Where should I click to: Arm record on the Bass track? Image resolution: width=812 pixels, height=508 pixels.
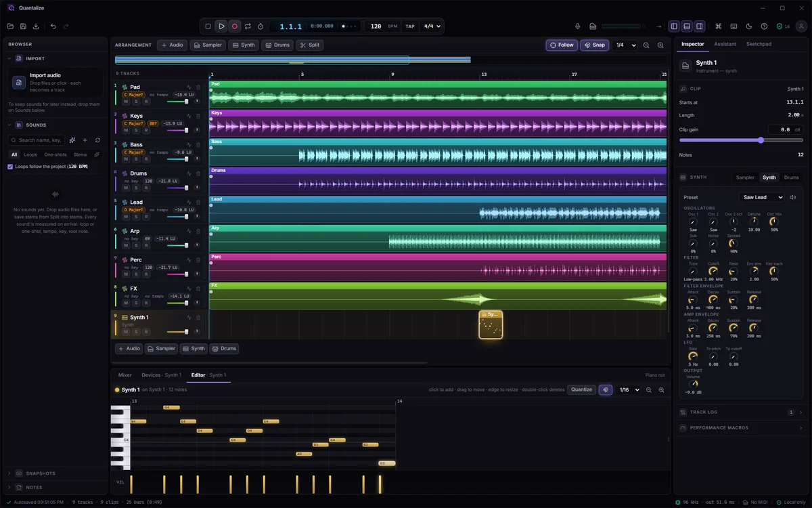pyautogui.click(x=146, y=159)
